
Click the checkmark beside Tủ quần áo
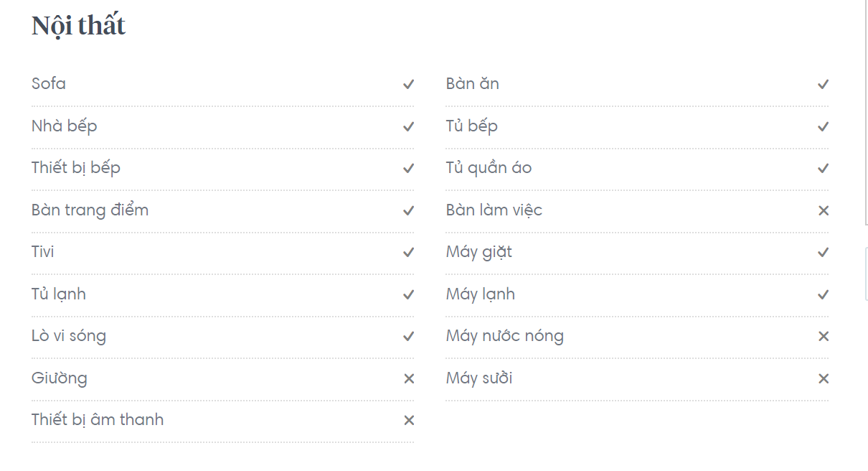(824, 169)
